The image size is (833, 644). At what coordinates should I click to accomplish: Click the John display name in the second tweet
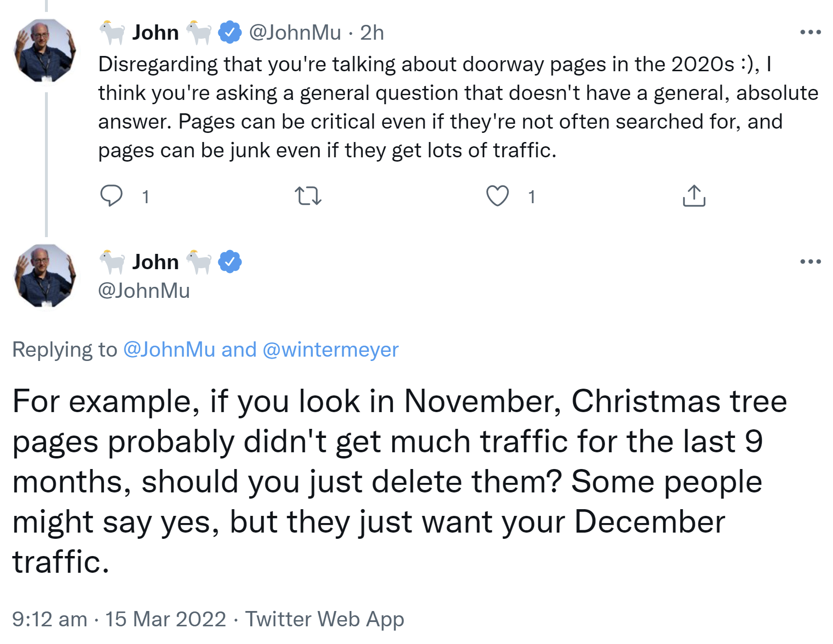coord(155,262)
